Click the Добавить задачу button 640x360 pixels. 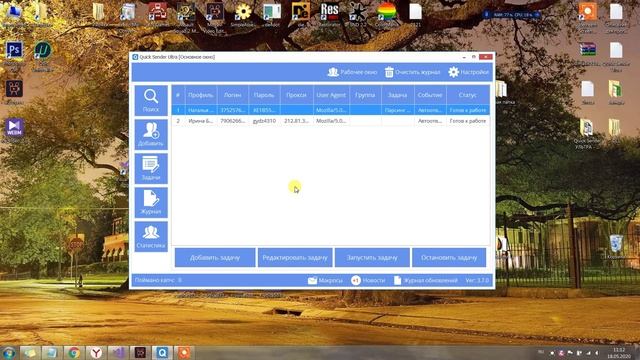tap(215, 258)
